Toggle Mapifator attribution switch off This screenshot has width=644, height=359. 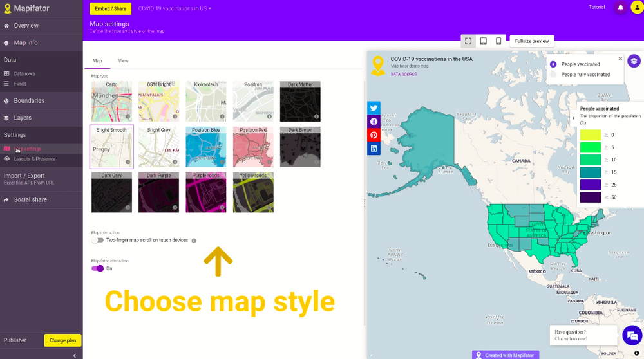click(97, 268)
